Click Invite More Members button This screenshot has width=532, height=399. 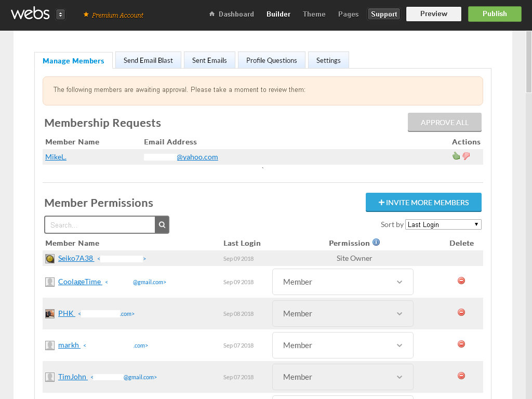tap(423, 203)
